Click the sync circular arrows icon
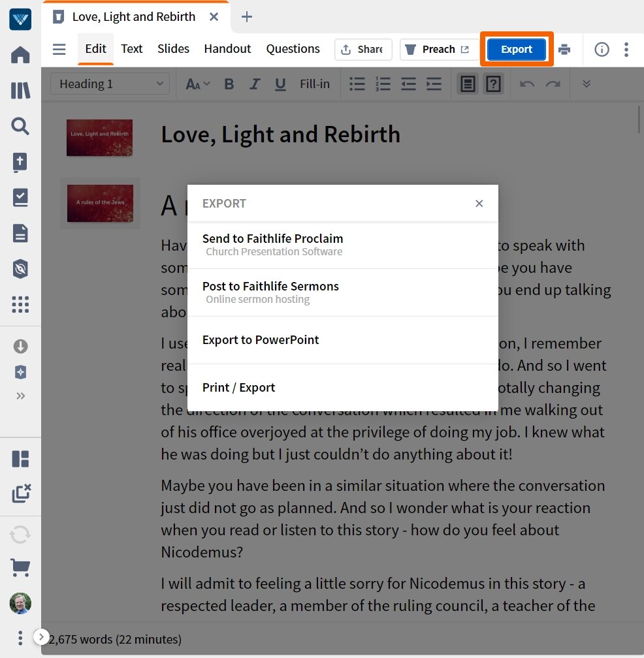 click(x=20, y=535)
